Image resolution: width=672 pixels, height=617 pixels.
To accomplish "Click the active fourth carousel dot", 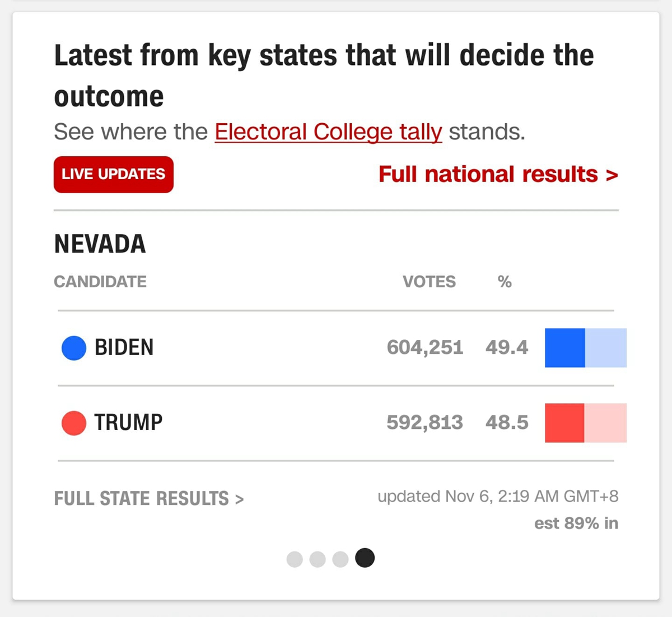I will point(365,558).
